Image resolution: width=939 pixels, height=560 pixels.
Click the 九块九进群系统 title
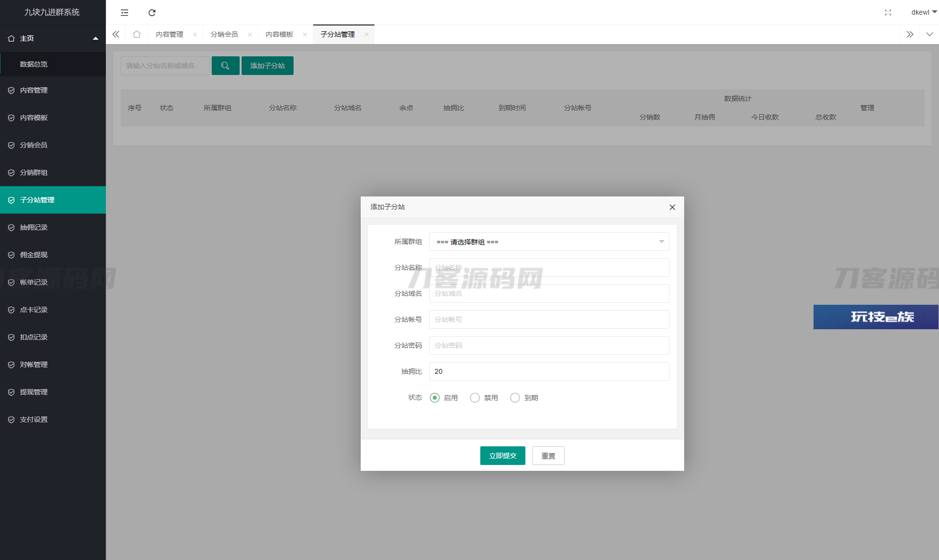52,12
